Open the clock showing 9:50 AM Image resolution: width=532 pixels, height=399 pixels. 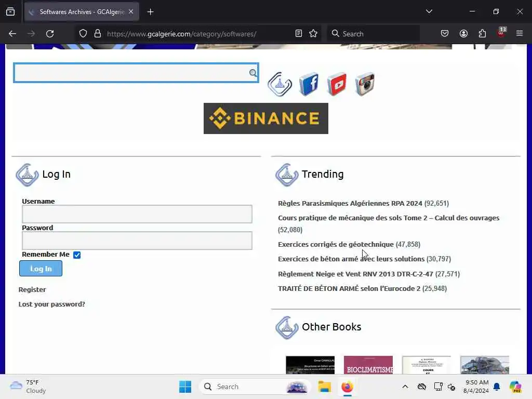tap(476, 387)
